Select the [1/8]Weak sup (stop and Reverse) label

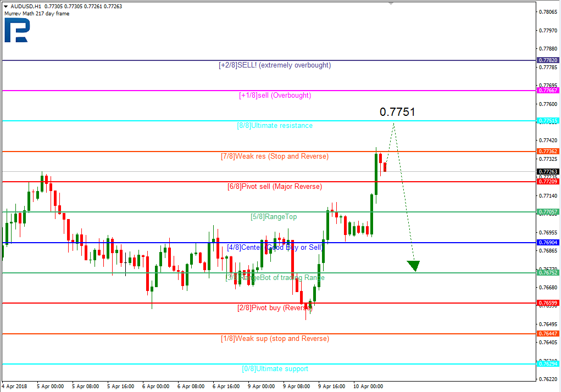click(275, 339)
